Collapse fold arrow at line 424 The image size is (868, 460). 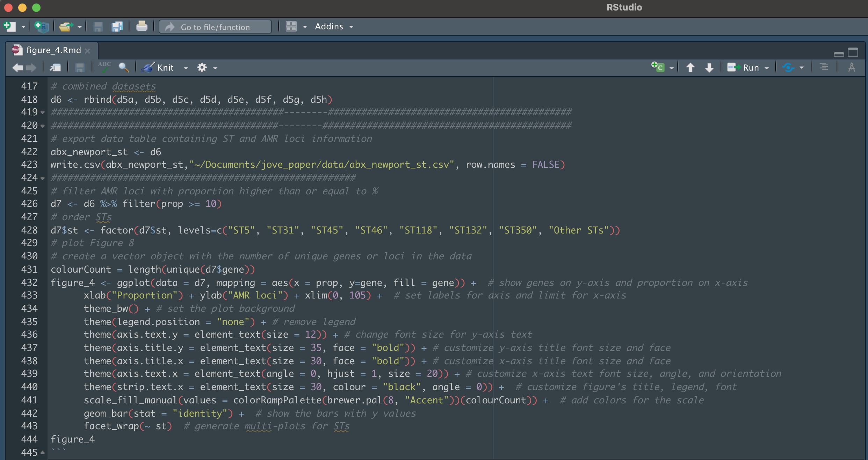(x=43, y=178)
